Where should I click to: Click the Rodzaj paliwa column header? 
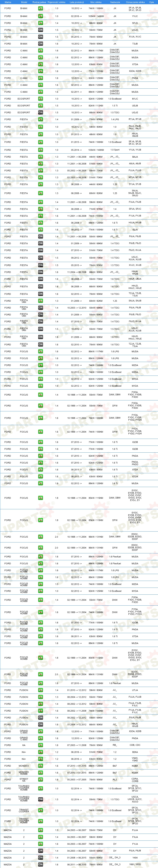click(39, 2)
